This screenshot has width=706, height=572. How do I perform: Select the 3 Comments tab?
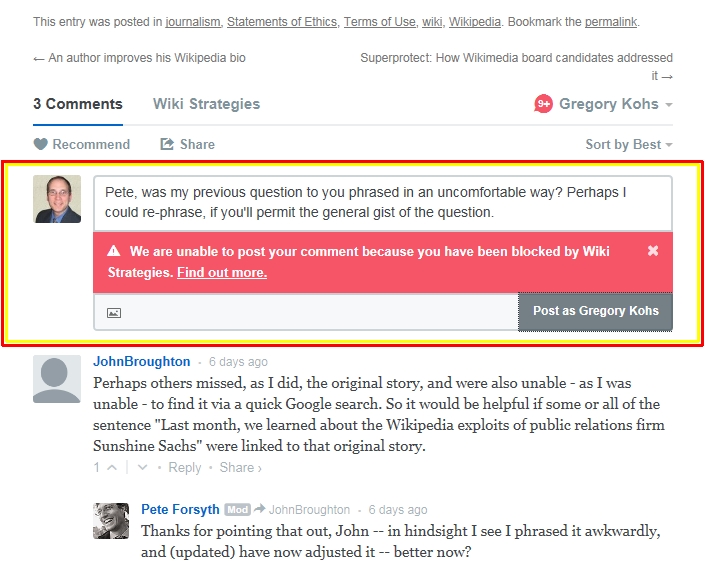77,104
